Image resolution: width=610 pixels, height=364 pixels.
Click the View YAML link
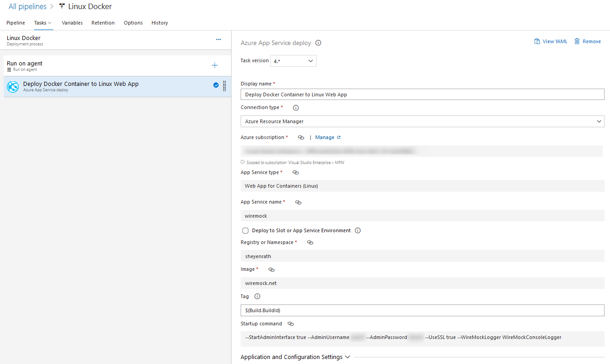pos(555,41)
